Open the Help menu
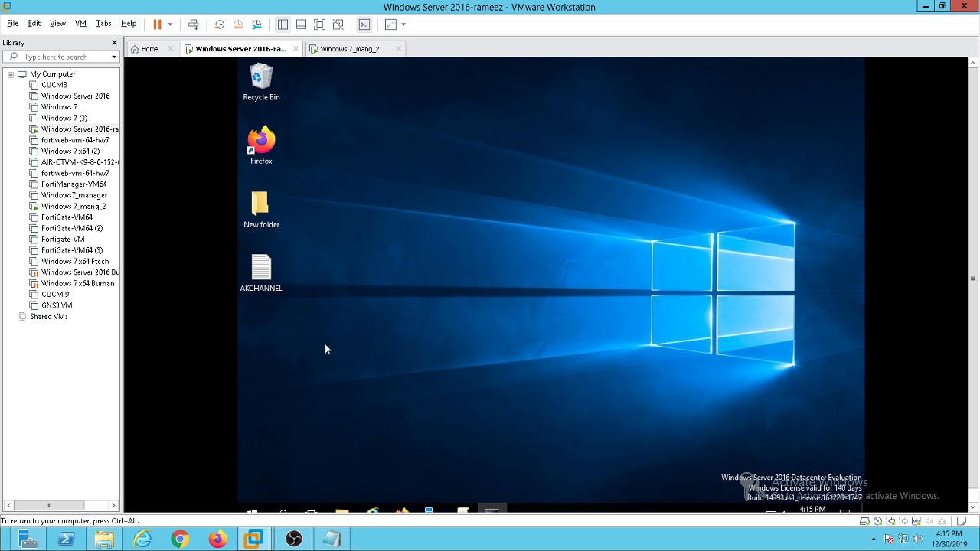980x551 pixels. click(129, 24)
